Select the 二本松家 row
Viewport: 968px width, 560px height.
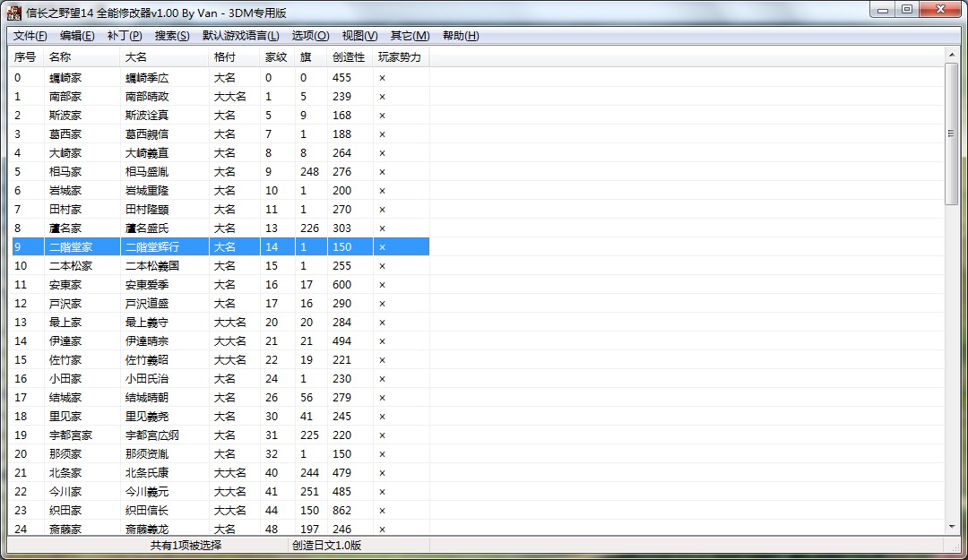point(220,266)
